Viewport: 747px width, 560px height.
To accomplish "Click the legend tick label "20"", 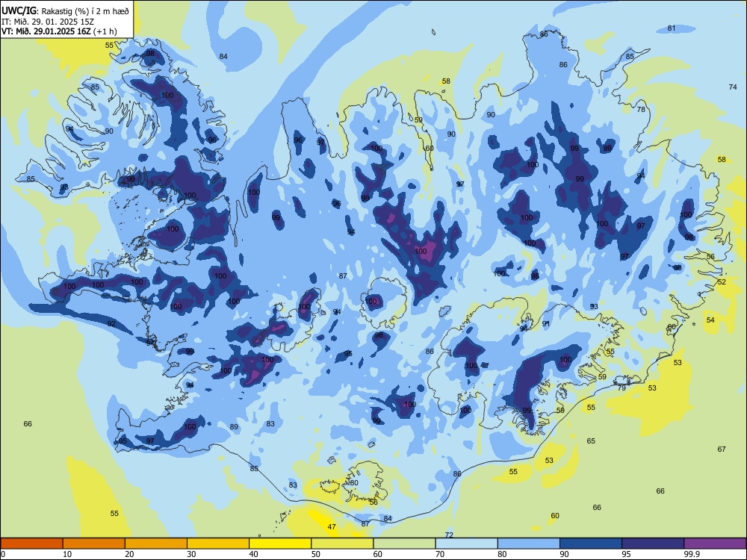I will coord(129,554).
